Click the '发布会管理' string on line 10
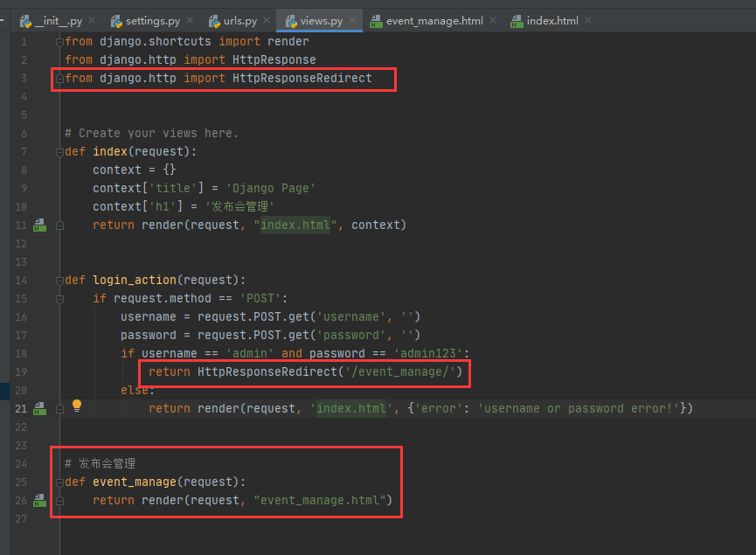This screenshot has width=756, height=555. (x=239, y=206)
